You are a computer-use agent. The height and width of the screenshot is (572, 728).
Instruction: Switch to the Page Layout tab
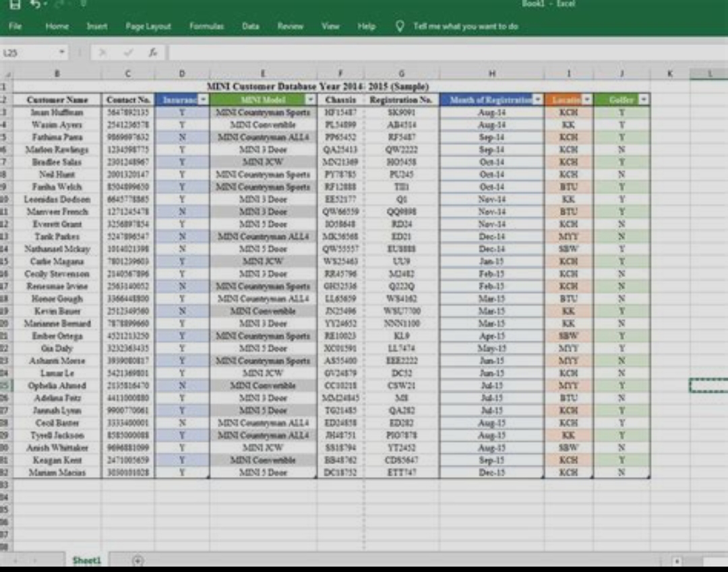pyautogui.click(x=148, y=26)
